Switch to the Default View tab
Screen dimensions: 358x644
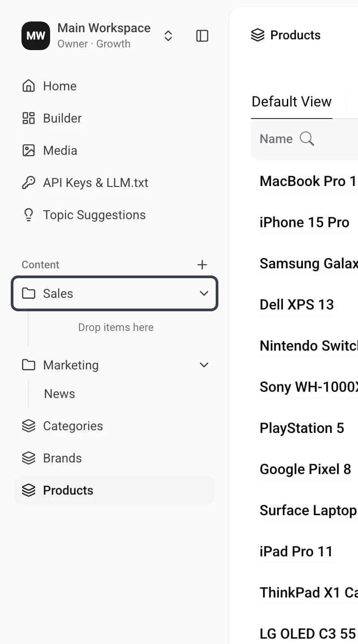pos(292,102)
